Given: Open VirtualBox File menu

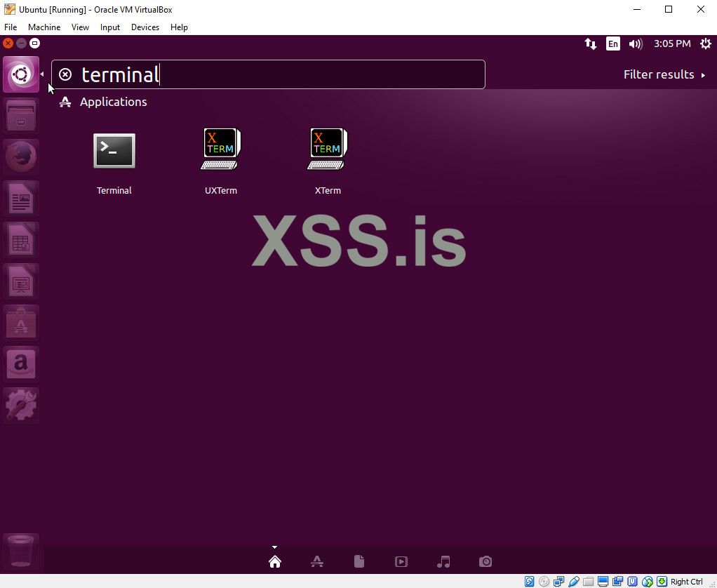Looking at the screenshot, I should [x=11, y=27].
